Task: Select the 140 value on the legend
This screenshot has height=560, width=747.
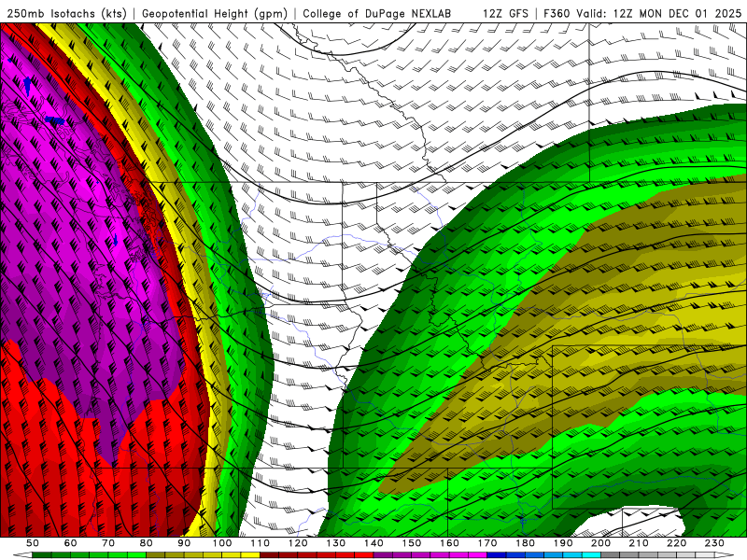Action: [373, 543]
